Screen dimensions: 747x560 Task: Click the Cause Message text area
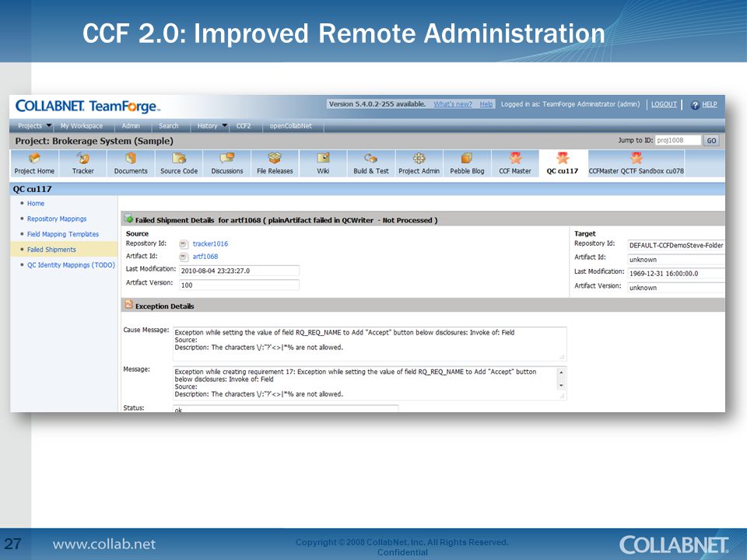click(370, 344)
